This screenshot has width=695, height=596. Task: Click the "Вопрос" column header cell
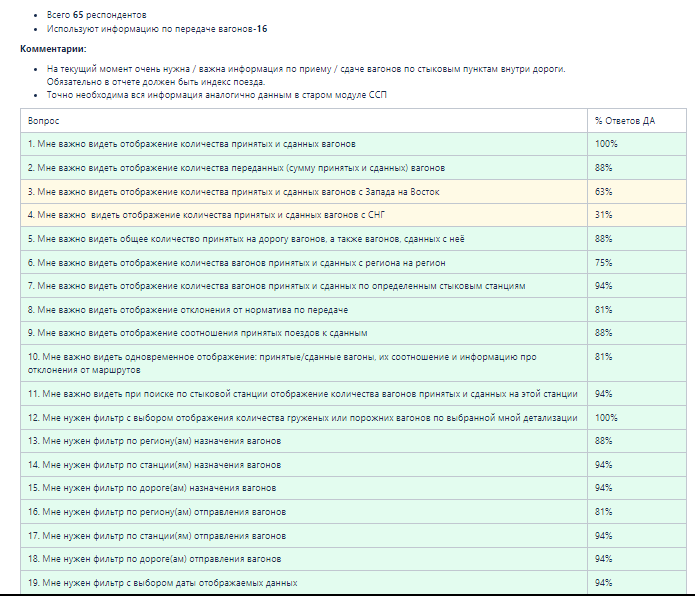pyautogui.click(x=44, y=120)
